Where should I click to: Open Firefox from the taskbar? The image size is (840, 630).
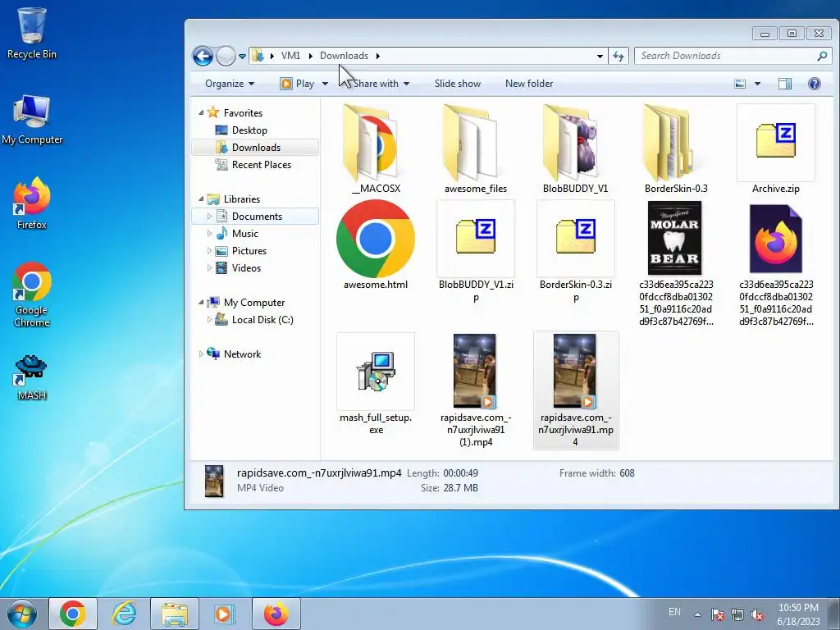pyautogui.click(x=276, y=614)
